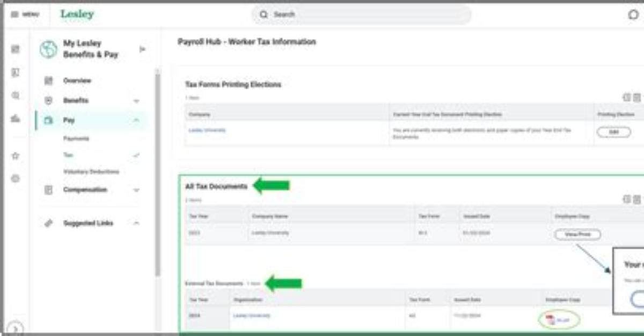
Task: Click the My Lesley Benefits & Pay globe icon
Action: coord(48,49)
